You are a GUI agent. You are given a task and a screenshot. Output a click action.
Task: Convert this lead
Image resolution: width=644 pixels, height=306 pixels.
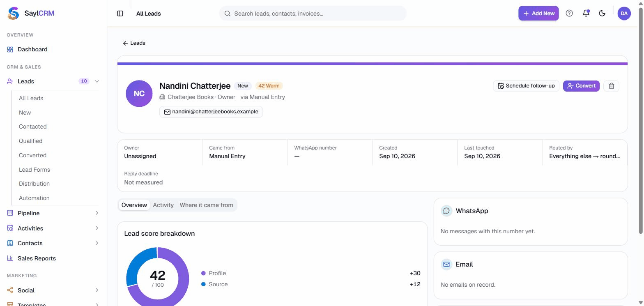(x=581, y=86)
